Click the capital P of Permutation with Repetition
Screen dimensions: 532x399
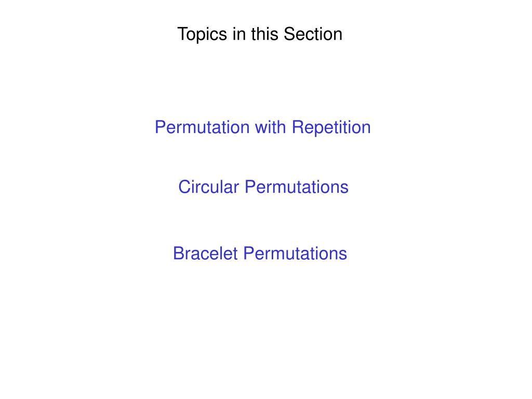click(x=160, y=127)
